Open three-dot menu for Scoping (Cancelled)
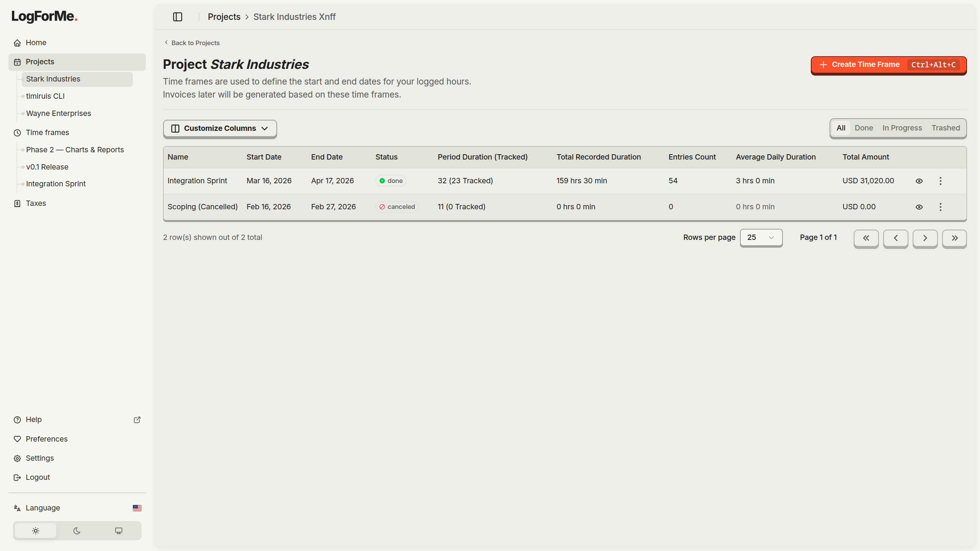Viewport: 980px width, 551px height. (940, 207)
